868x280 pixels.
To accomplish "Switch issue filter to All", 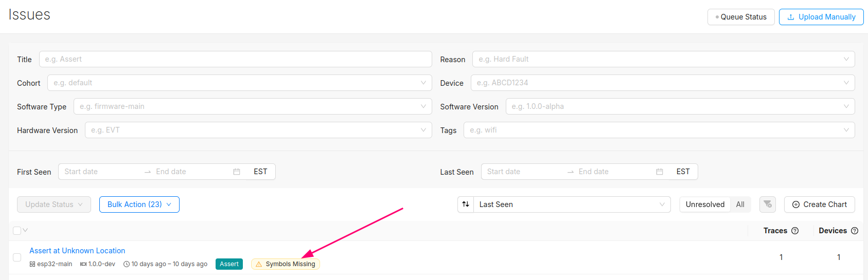I will tap(740, 204).
